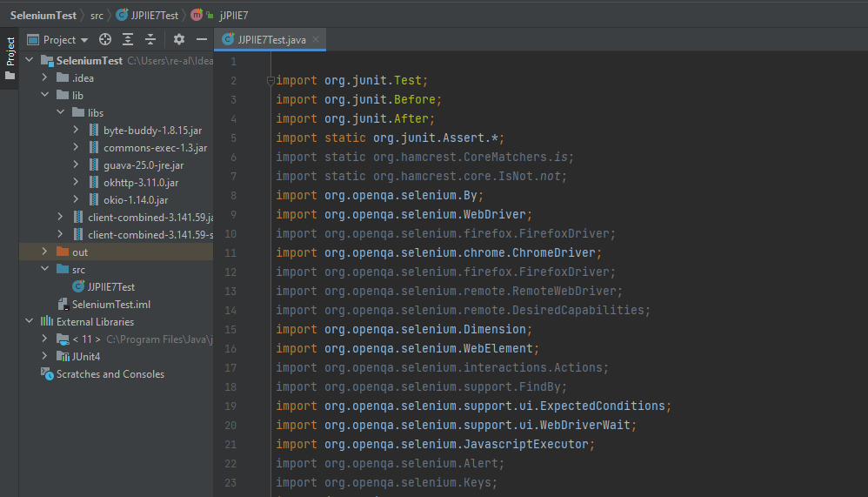
Task: Hide the Project panel with minus icon
Action: [202, 39]
